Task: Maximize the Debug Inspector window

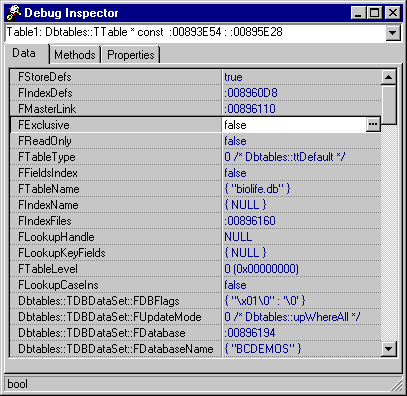Action: click(x=374, y=13)
